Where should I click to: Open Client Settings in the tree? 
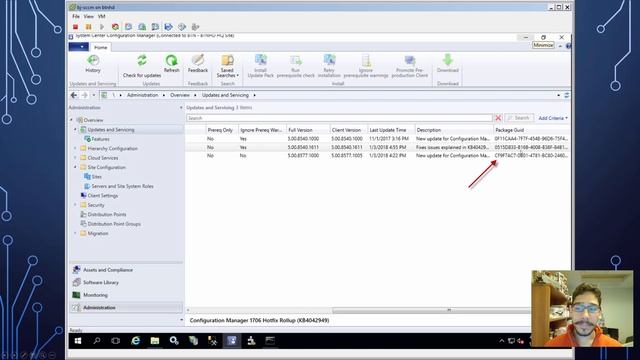coord(102,196)
